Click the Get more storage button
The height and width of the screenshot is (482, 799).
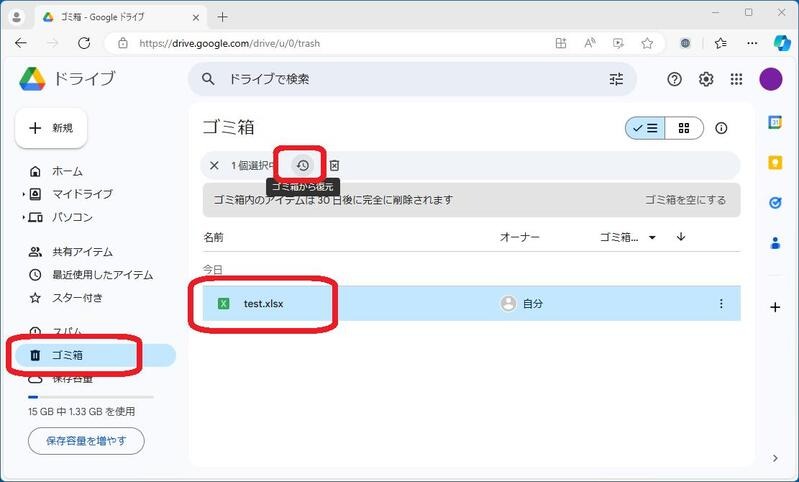[86, 441]
